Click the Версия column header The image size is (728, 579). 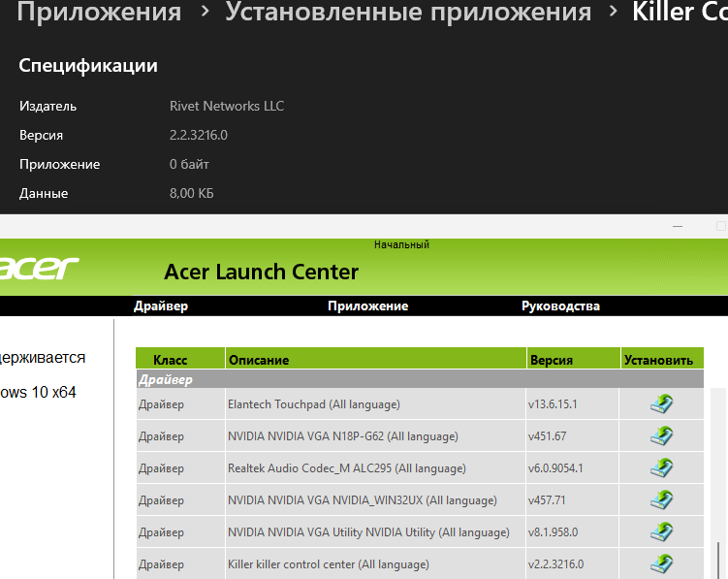click(574, 359)
